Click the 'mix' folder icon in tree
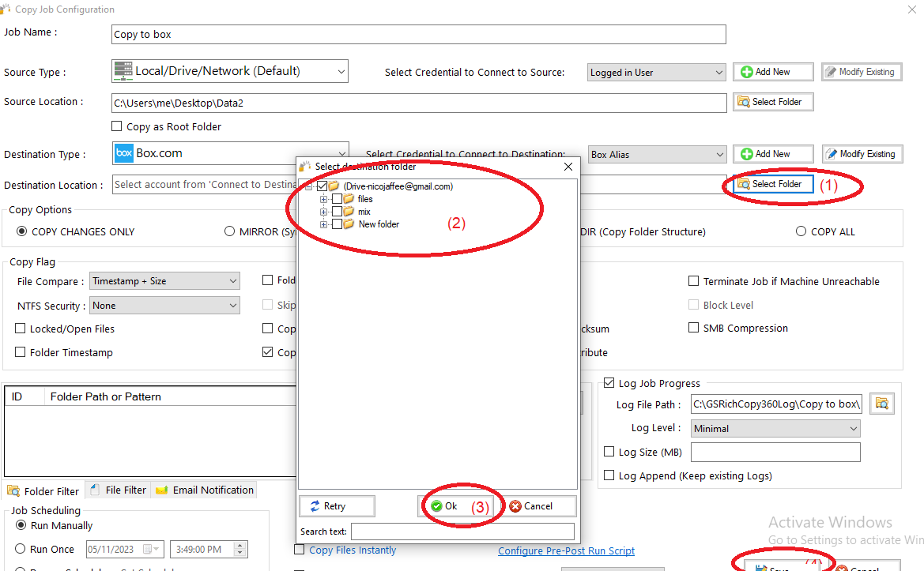The width and height of the screenshot is (924, 571). pyautogui.click(x=349, y=212)
